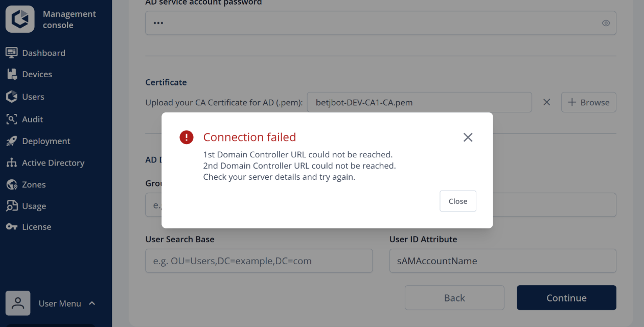Open Deployment rocket icon
Viewport: 644px width, 327px height.
(11, 141)
